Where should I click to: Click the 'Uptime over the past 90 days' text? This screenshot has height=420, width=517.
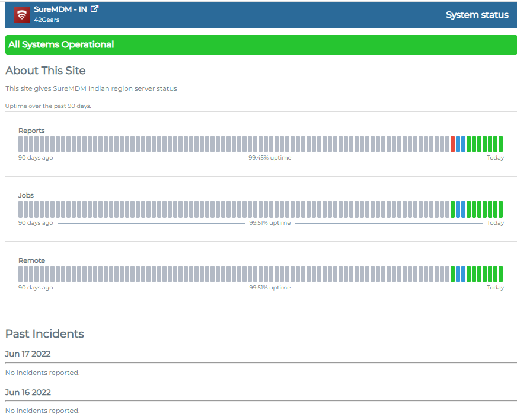pyautogui.click(x=48, y=106)
